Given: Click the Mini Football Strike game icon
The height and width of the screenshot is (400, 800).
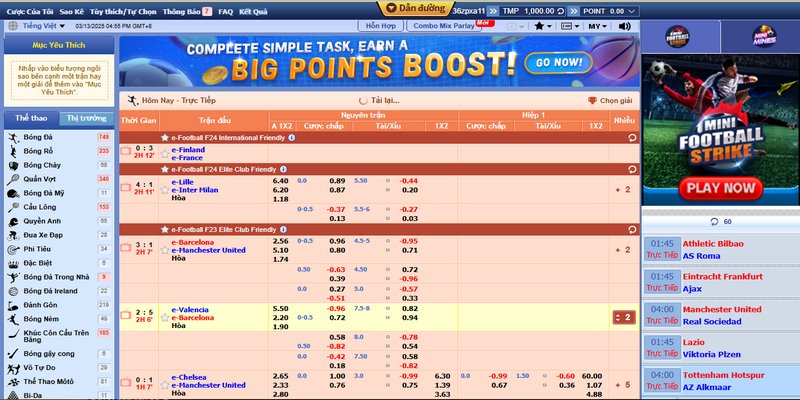Looking at the screenshot, I should pyautogui.click(x=678, y=36).
